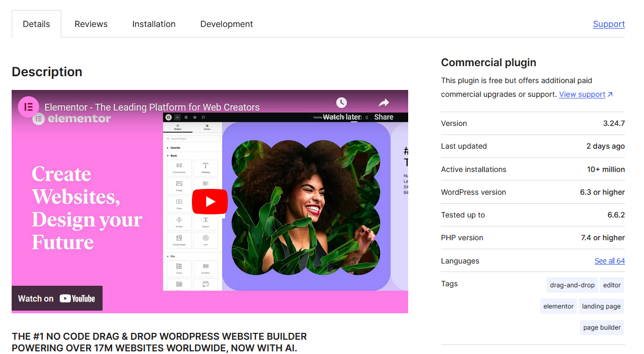Select the Details tab
644x354 pixels.
click(x=36, y=24)
